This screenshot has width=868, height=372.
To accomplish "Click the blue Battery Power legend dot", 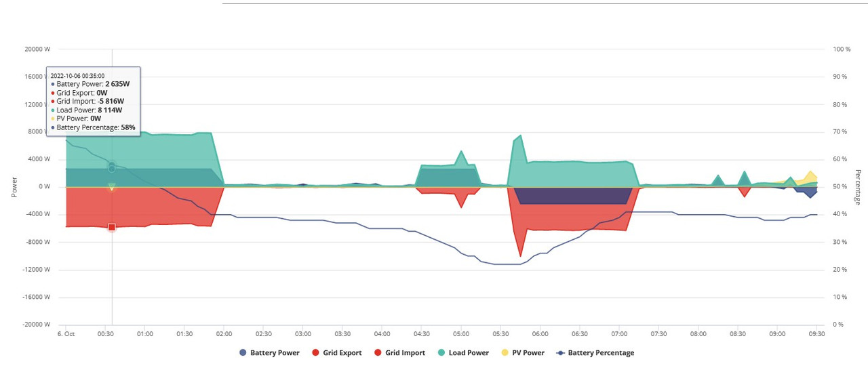I will tap(243, 353).
